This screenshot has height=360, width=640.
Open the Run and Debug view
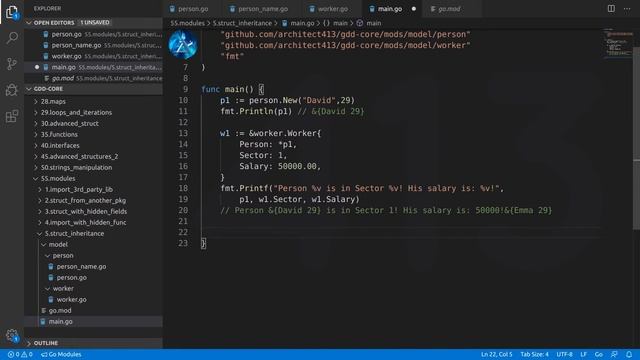pyautogui.click(x=12, y=90)
